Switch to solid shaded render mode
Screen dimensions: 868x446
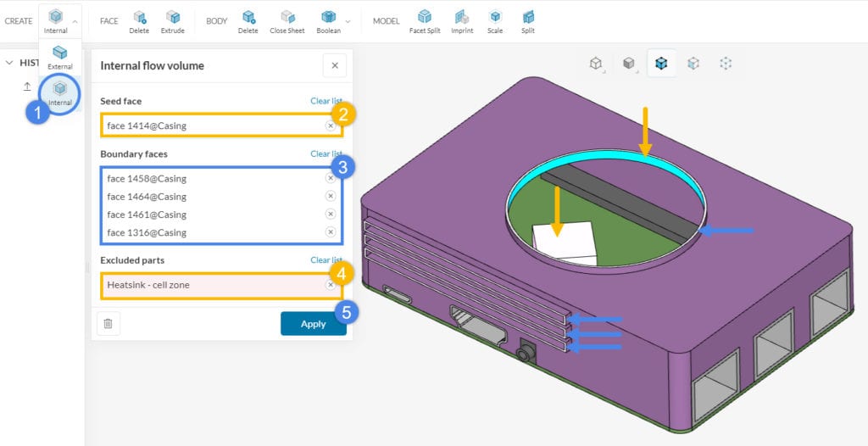point(628,63)
